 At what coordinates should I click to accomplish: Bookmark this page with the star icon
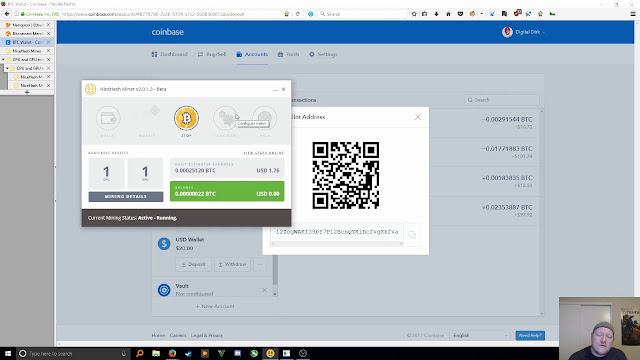click(414, 14)
